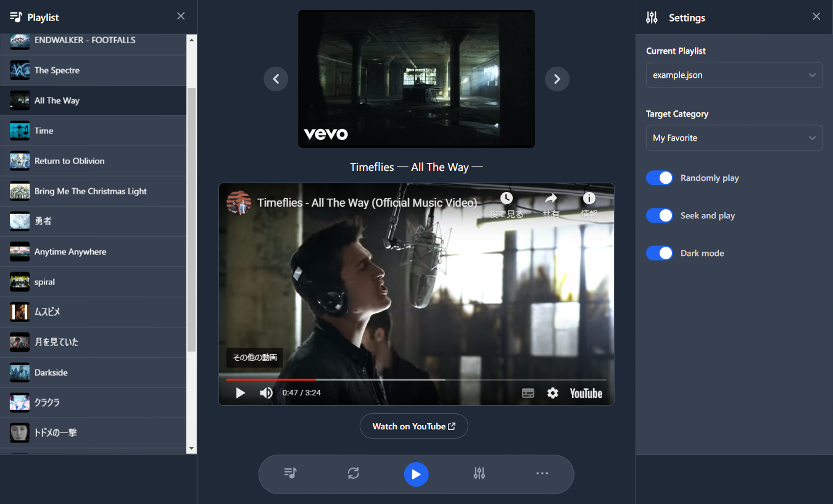Select 月を見ていた in playlist
Screen dimensions: 833x504
click(x=93, y=342)
